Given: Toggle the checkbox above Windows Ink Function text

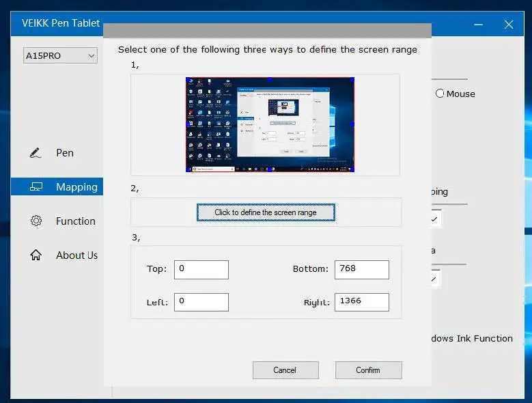Looking at the screenshot, I should click(x=434, y=279).
